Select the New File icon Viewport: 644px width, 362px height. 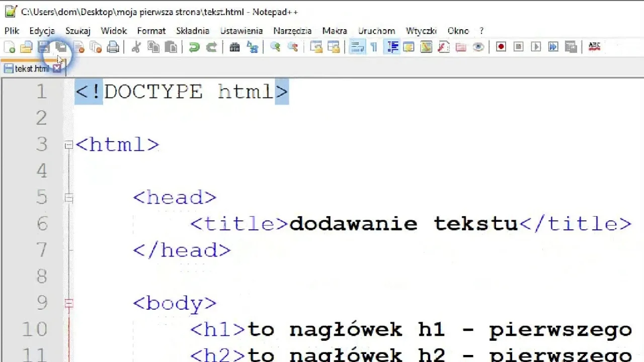pyautogui.click(x=10, y=47)
